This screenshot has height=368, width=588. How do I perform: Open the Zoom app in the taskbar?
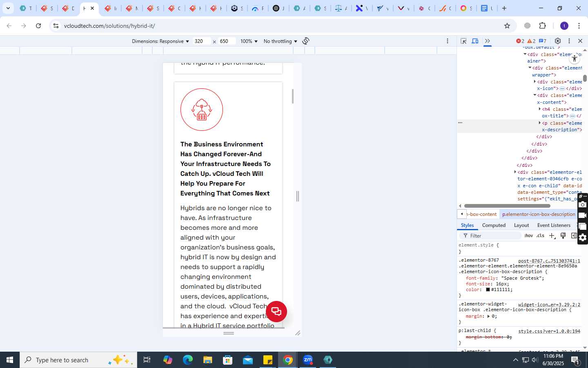coord(308,360)
